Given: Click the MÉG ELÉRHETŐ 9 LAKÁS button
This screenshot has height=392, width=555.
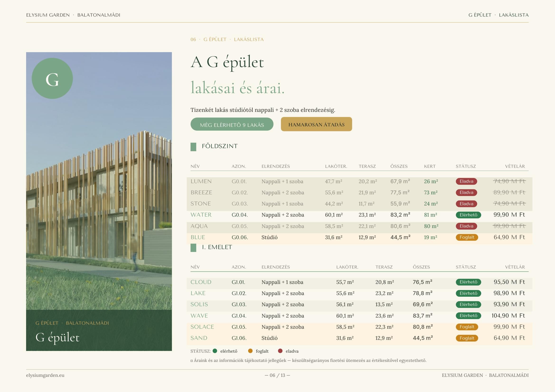Looking at the screenshot, I should [x=232, y=124].
